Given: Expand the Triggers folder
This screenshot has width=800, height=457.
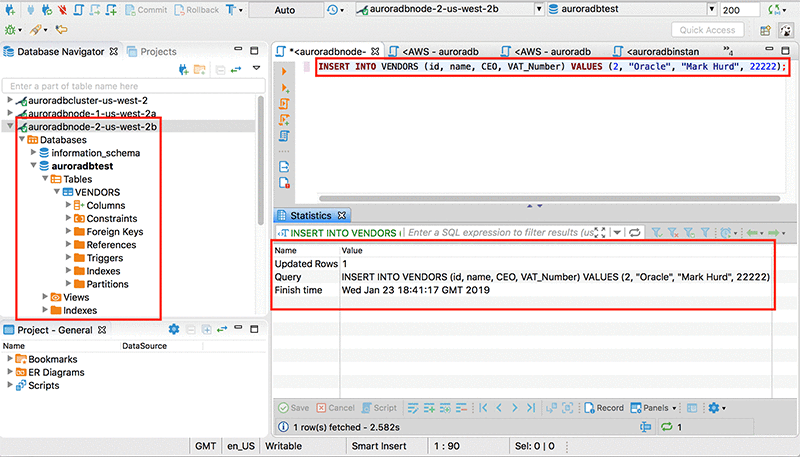Looking at the screenshot, I should tap(68, 257).
